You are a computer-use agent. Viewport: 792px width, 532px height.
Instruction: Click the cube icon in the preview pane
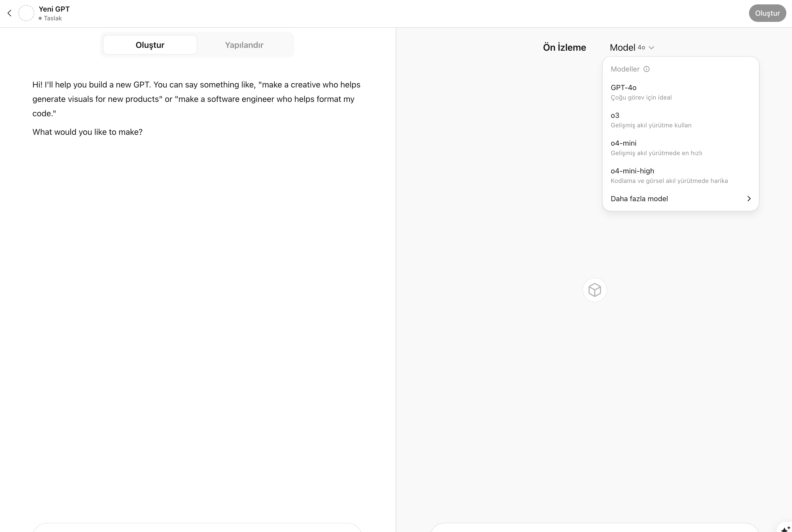tap(595, 290)
